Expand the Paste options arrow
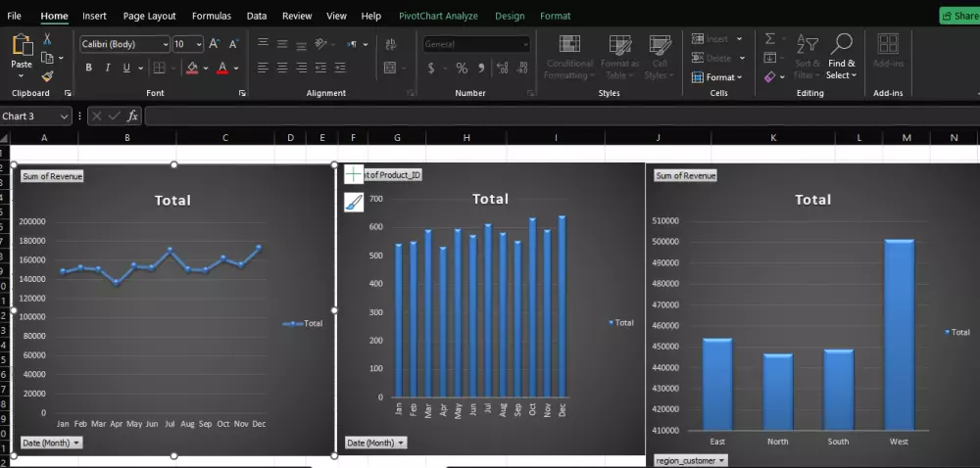The width and height of the screenshot is (980, 468). point(22,76)
